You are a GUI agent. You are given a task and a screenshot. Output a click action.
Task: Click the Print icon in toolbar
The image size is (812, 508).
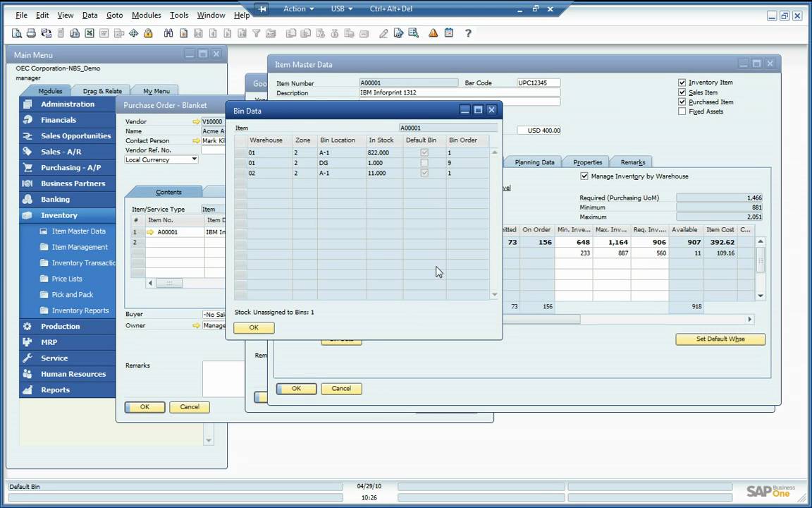click(x=31, y=33)
